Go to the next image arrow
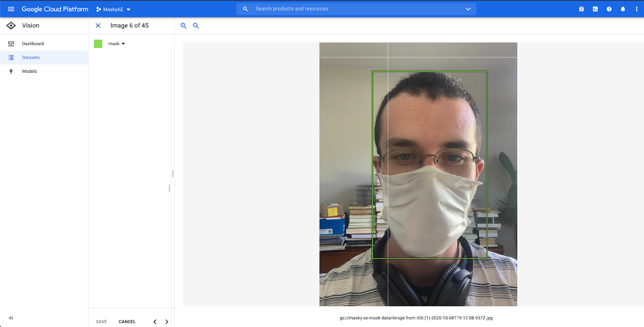This screenshot has height=327, width=644. (x=167, y=322)
